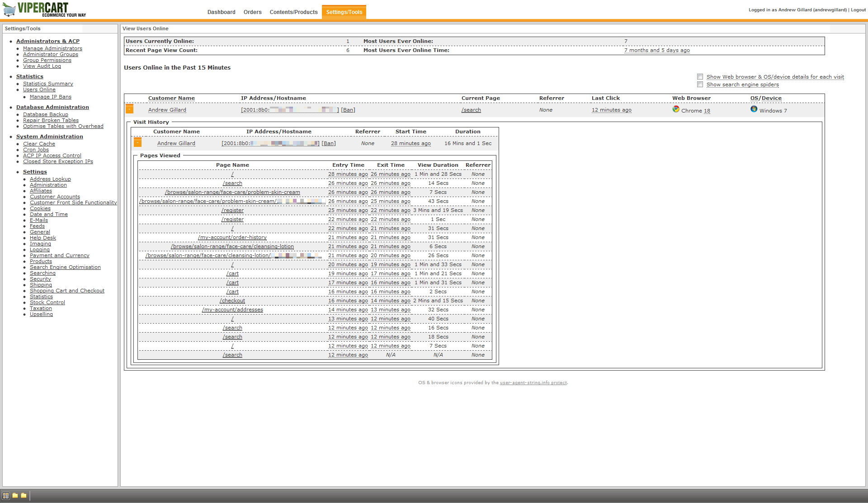Click the Windows 7 OS icon
The width and height of the screenshot is (868, 503).
[x=754, y=109]
